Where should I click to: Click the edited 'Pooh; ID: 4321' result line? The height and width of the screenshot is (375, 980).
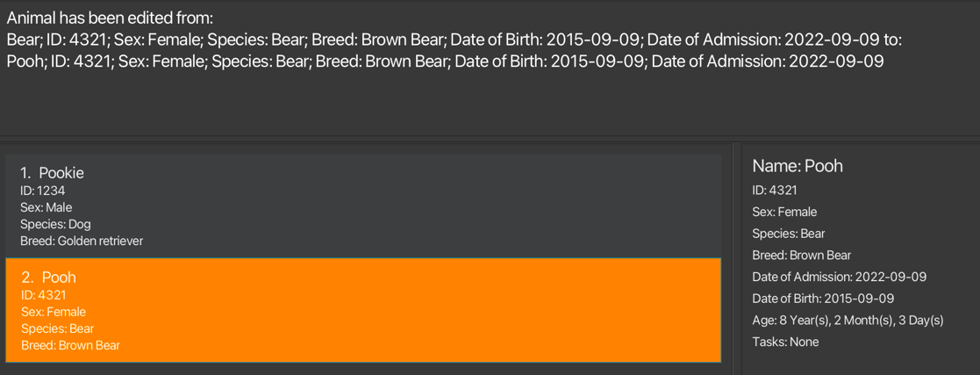click(x=445, y=61)
